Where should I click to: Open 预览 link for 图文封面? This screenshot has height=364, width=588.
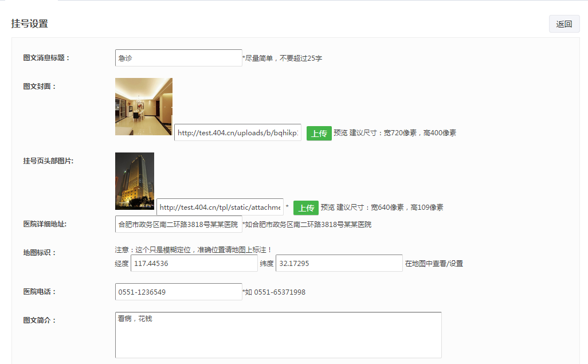click(x=340, y=133)
